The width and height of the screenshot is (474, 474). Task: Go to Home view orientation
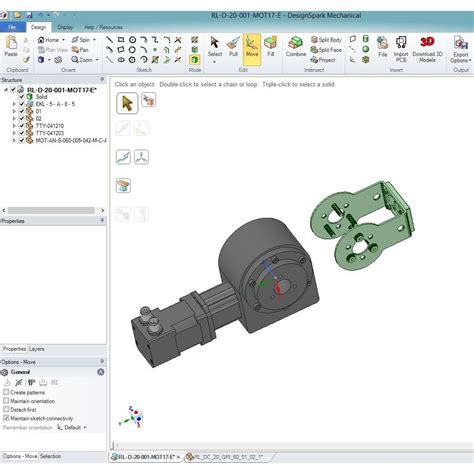49,40
